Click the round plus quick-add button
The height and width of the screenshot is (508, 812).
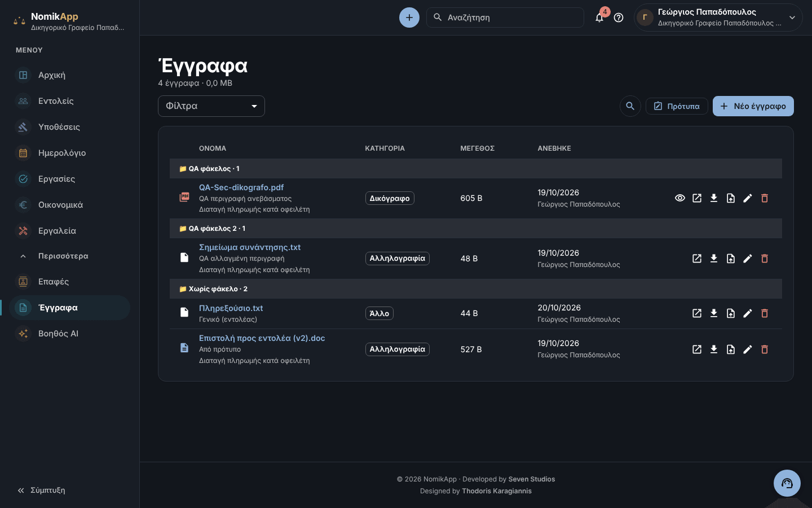409,17
